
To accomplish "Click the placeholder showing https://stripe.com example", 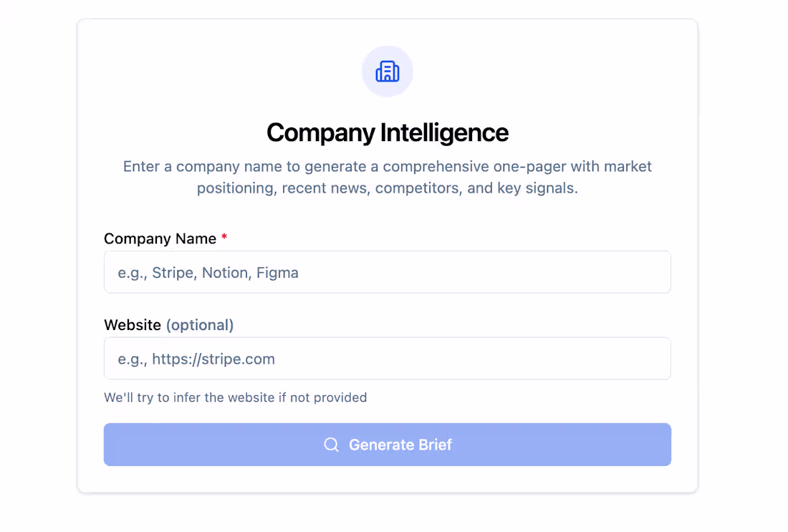I will click(x=194, y=358).
